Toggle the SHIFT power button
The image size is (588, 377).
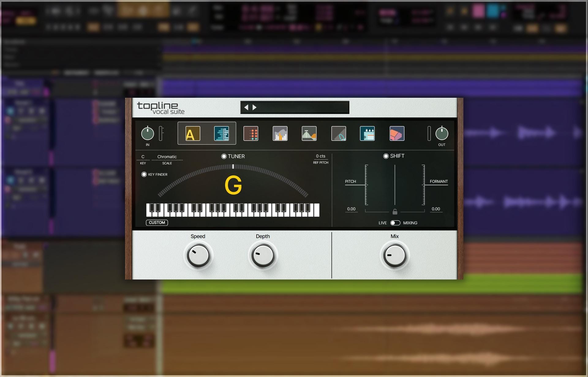coord(386,156)
